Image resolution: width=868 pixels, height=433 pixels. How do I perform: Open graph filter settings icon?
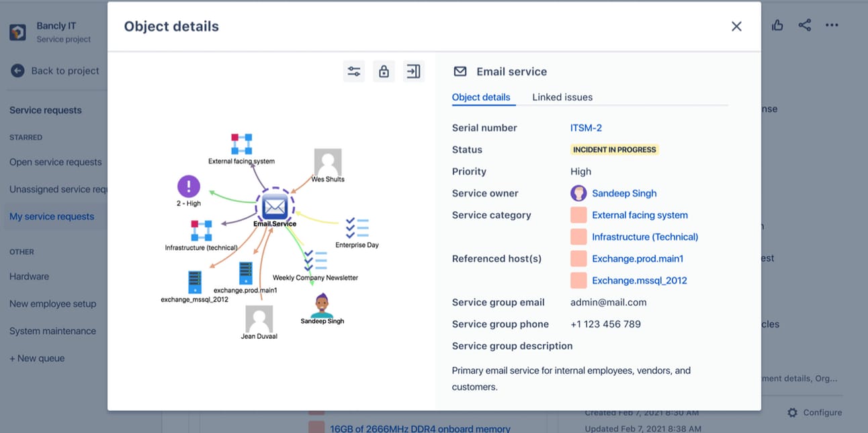354,71
